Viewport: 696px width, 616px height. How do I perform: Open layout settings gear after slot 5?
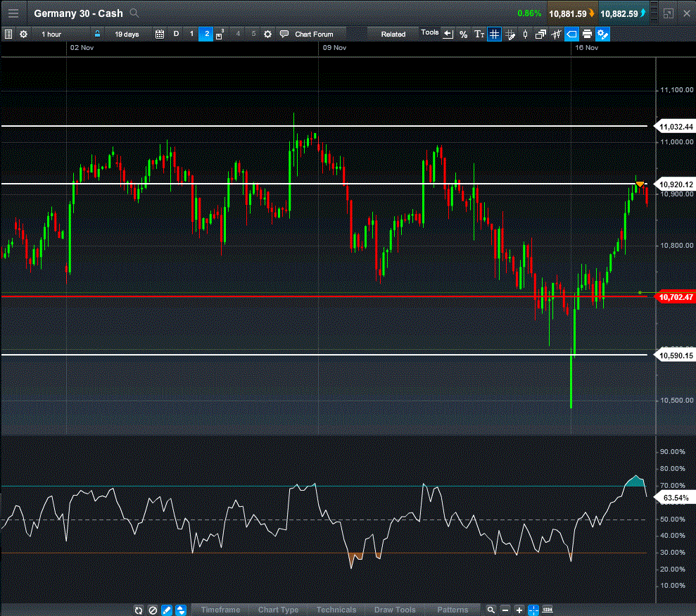267,34
